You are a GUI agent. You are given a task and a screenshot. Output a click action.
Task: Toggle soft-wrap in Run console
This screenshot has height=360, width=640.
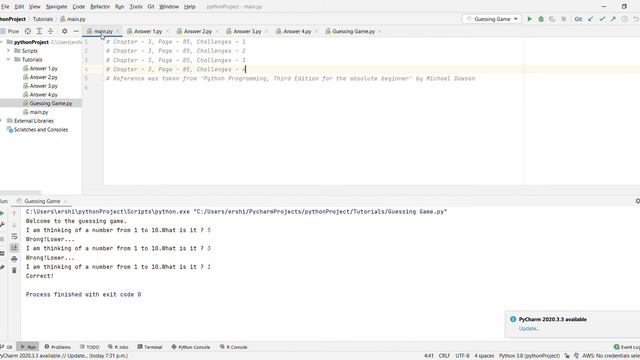[x=14, y=236]
